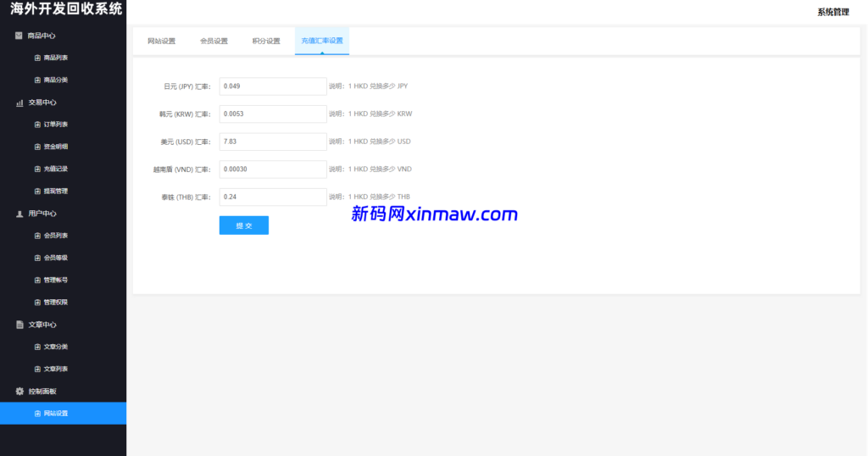Viewport: 868px width, 456px height.
Task: Click the note '1 HKD 兑换多少 VND'
Action: 380,170
